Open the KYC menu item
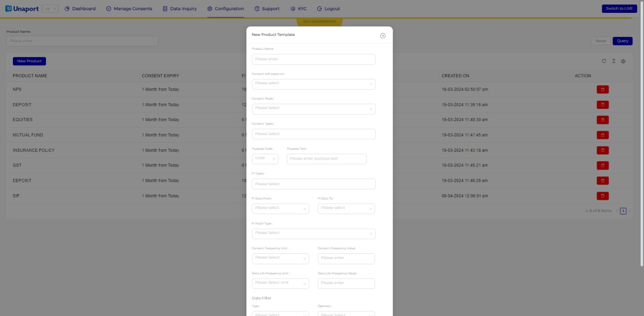The height and width of the screenshot is (316, 644). 298,9
